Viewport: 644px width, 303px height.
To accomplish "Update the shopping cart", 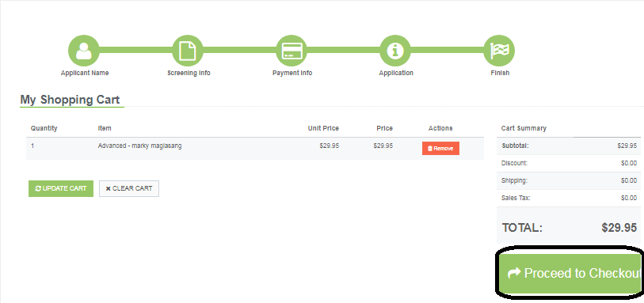I will point(61,188).
